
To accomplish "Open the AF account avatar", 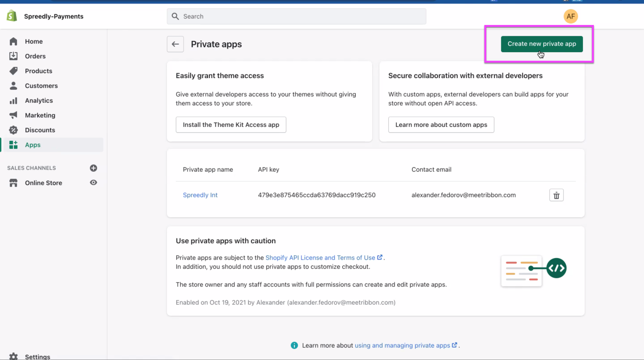I will (570, 16).
